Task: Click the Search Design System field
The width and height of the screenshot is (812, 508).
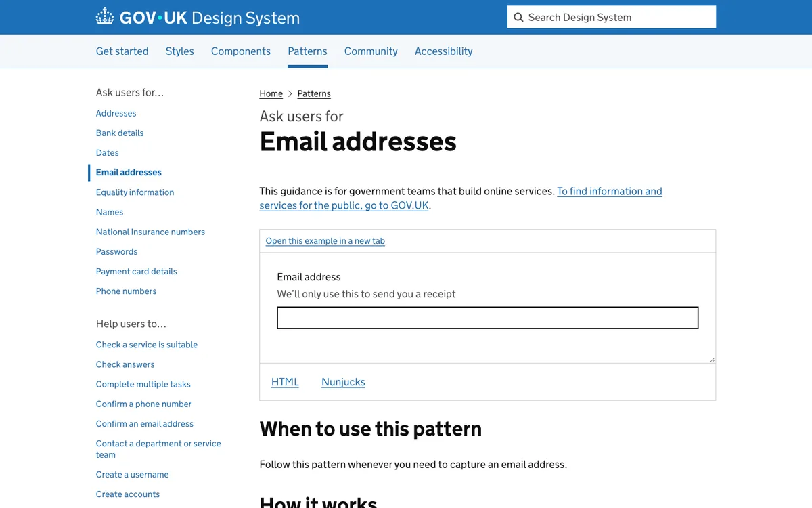Action: click(x=612, y=18)
